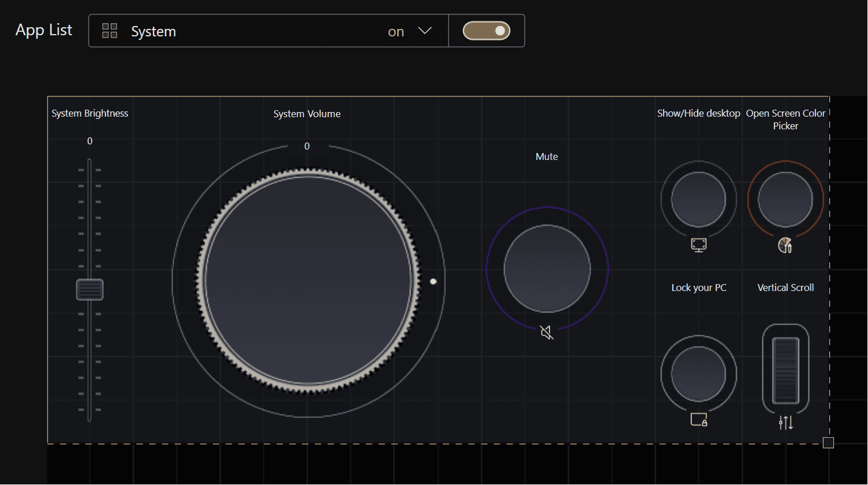The height and width of the screenshot is (485, 868).
Task: Click the white indicator dot on volume dial
Action: click(x=433, y=282)
